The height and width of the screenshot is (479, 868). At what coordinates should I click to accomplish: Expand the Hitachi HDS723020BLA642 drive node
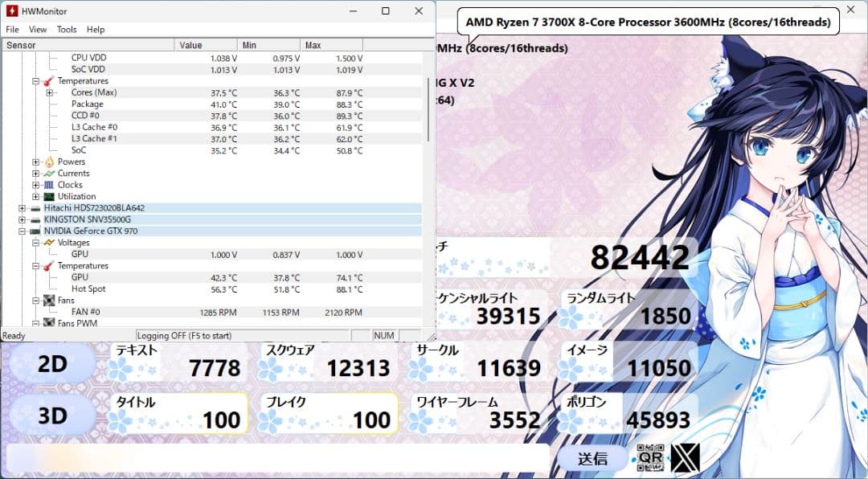click(x=22, y=208)
